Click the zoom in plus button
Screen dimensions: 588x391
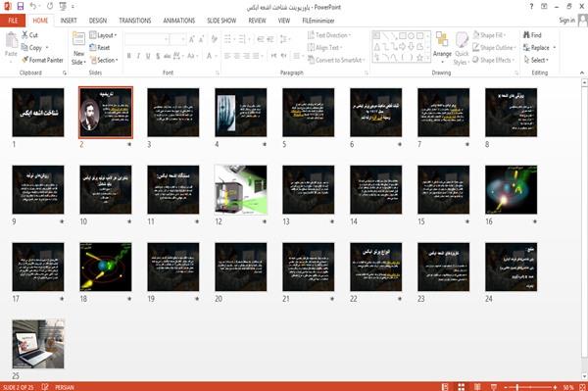(555, 387)
